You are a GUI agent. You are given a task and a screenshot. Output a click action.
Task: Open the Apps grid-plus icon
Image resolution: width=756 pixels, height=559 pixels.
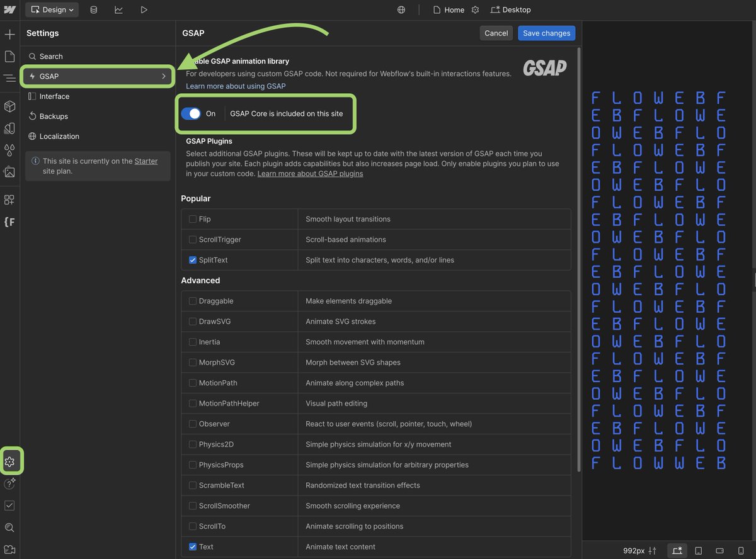pyautogui.click(x=9, y=200)
